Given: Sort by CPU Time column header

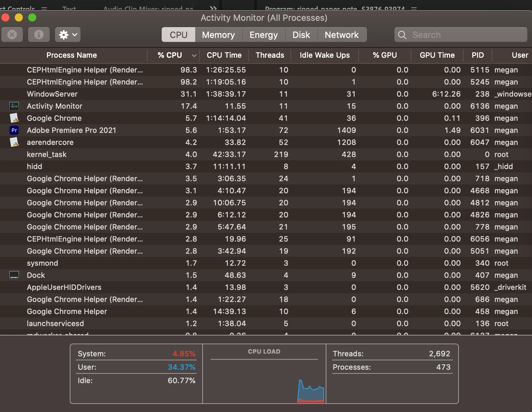Looking at the screenshot, I should (224, 55).
